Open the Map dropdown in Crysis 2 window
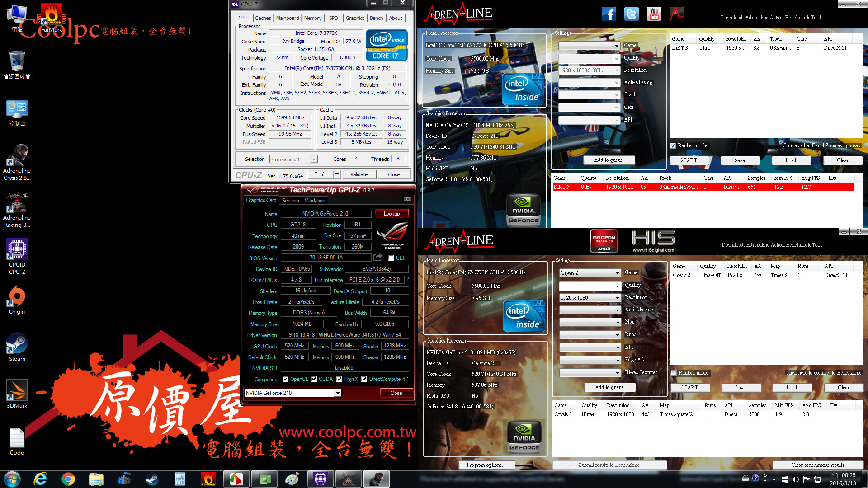 click(x=590, y=322)
